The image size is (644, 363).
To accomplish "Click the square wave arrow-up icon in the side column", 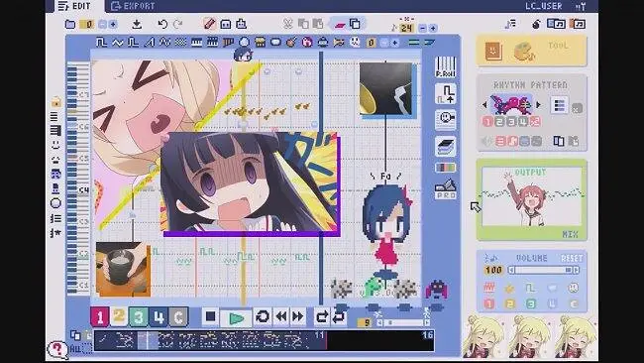I will pyautogui.click(x=445, y=94).
